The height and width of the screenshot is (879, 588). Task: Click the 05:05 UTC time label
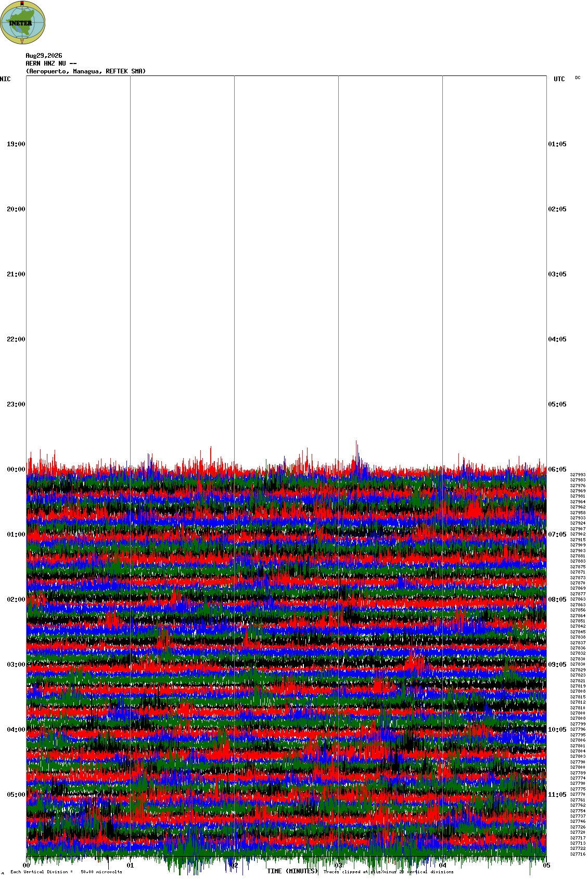(557, 404)
